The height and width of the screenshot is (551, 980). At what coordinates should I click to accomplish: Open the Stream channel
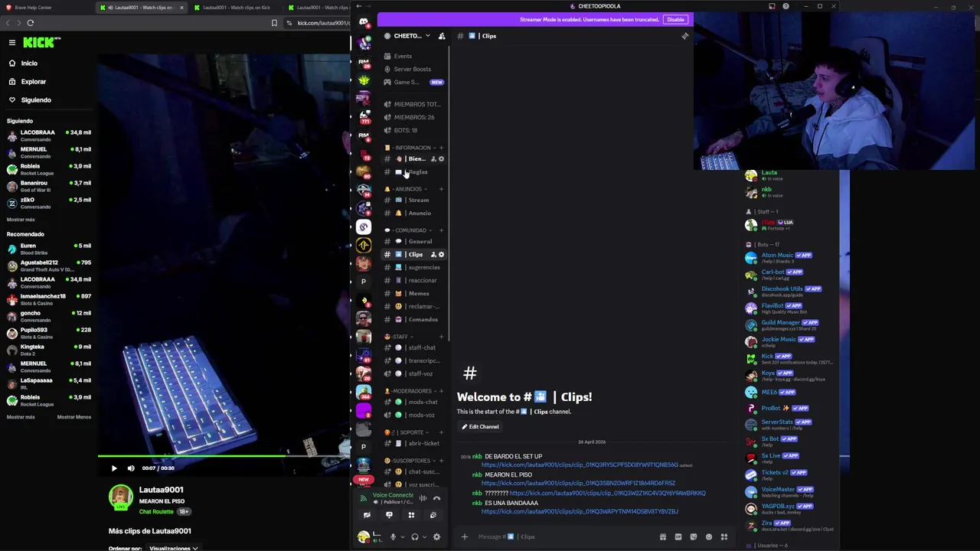click(413, 200)
